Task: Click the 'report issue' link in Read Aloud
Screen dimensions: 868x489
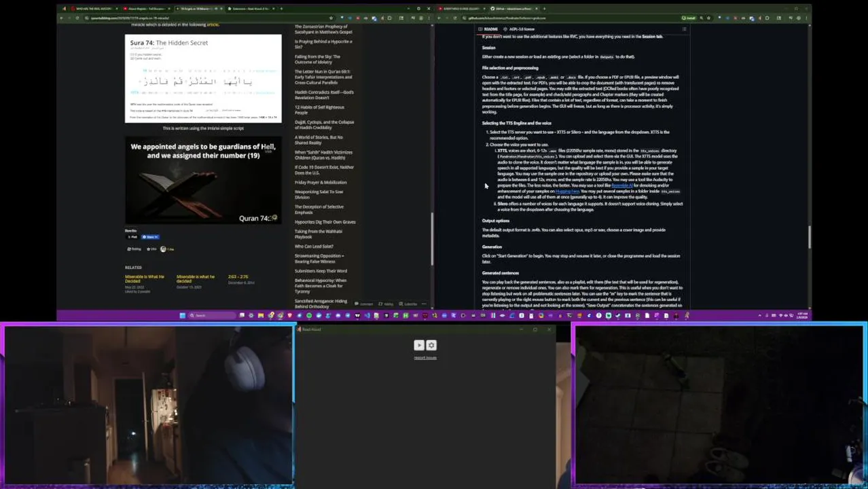Action: click(x=425, y=357)
